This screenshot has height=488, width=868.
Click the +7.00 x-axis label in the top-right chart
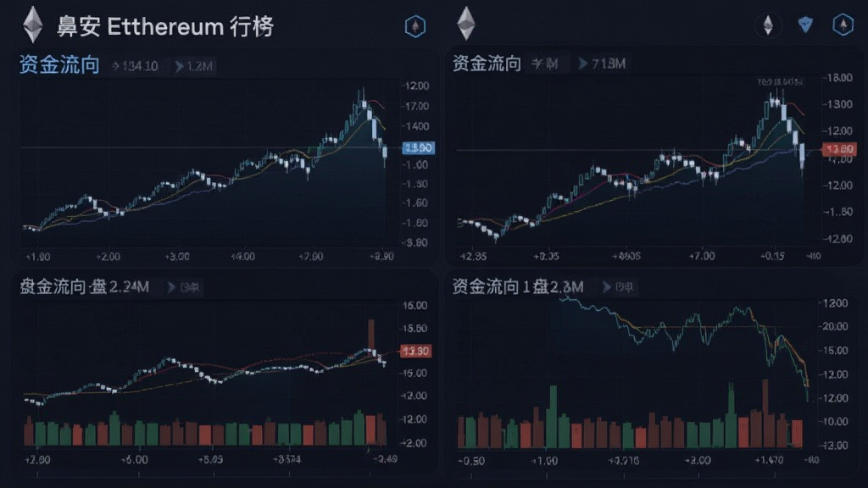pyautogui.click(x=702, y=256)
